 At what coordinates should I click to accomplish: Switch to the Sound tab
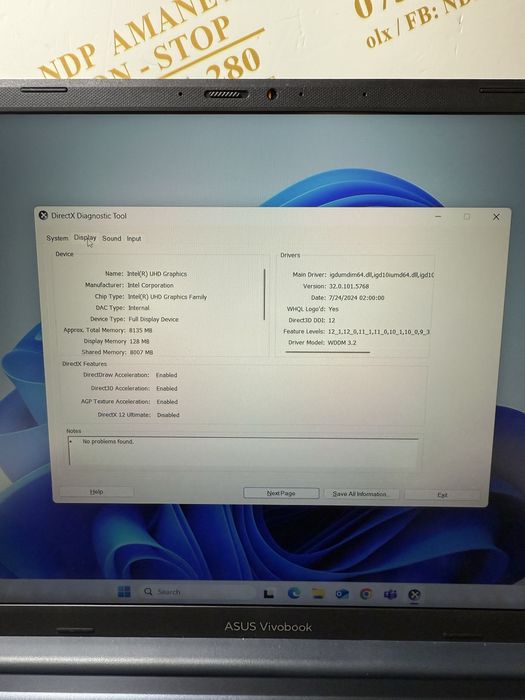112,238
